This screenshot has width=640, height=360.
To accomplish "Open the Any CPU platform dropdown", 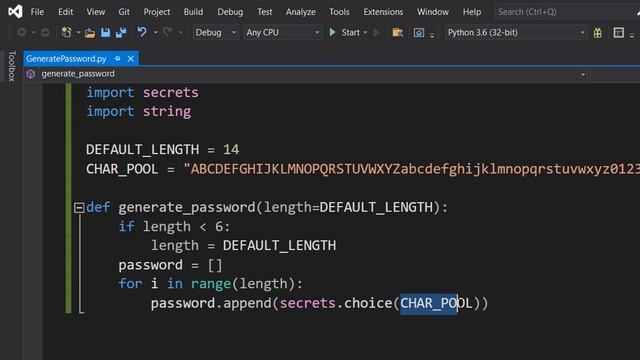I will click(x=282, y=32).
